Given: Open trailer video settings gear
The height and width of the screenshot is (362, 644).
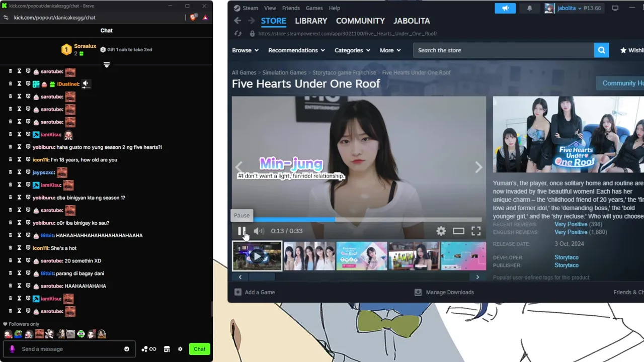Looking at the screenshot, I should coord(441,231).
